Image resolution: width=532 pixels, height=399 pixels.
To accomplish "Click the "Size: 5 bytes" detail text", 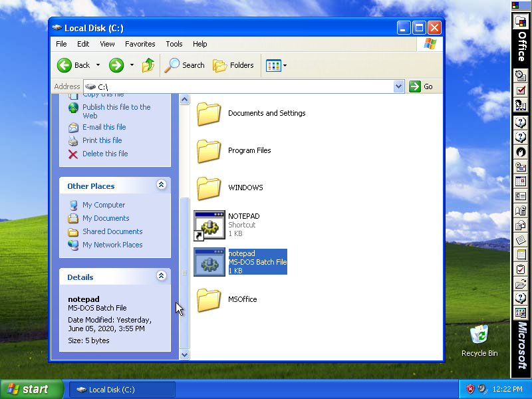I will pyautogui.click(x=88, y=340).
